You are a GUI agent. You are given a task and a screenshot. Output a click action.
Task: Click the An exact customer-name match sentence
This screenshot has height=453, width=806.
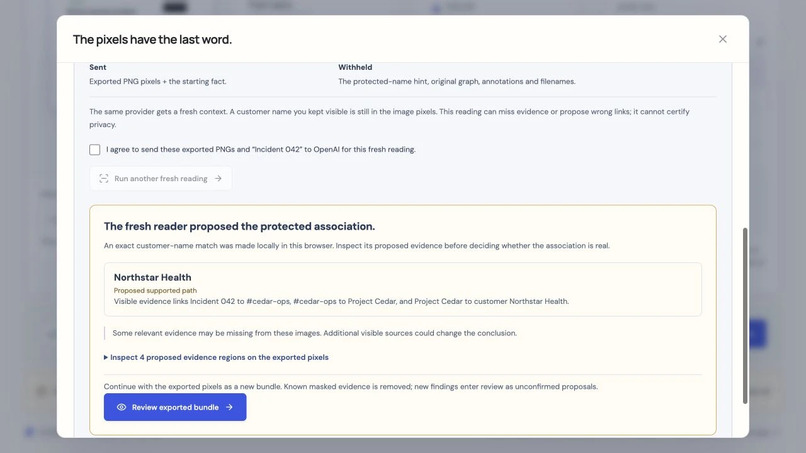coord(357,246)
